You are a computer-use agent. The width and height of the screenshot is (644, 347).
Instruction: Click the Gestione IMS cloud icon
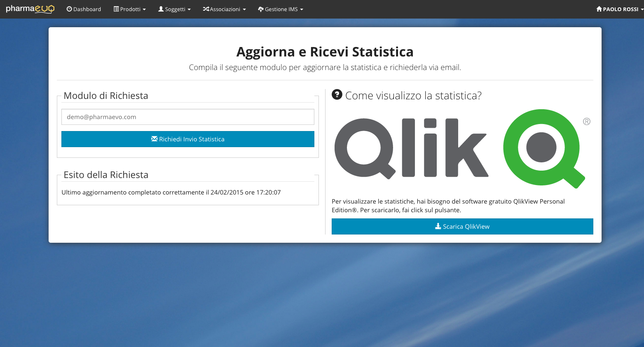tap(261, 9)
